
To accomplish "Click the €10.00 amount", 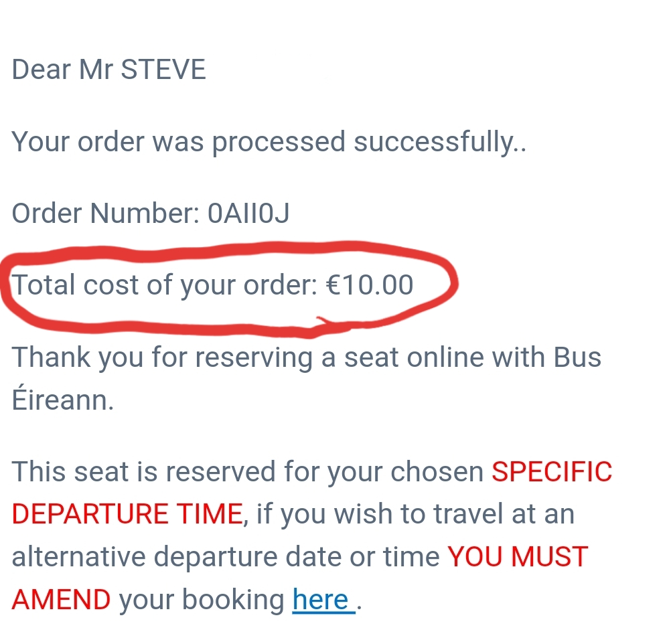I will 370,285.
